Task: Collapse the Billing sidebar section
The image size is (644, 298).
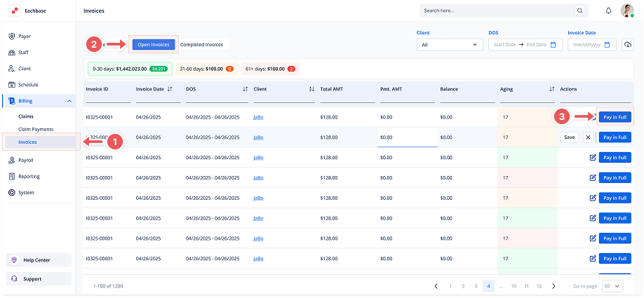Action: point(69,101)
